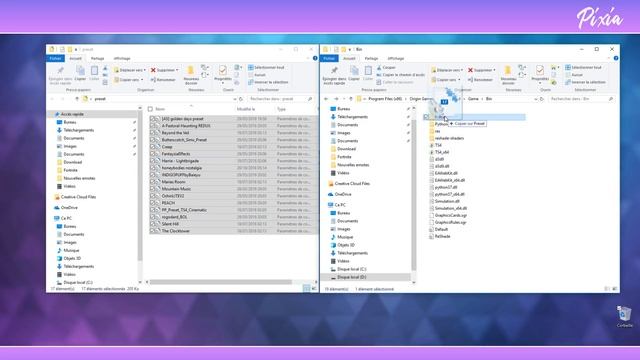The image size is (640, 360).
Task: Toggle checkbox for Beyond the Veil file
Action: click(x=152, y=133)
